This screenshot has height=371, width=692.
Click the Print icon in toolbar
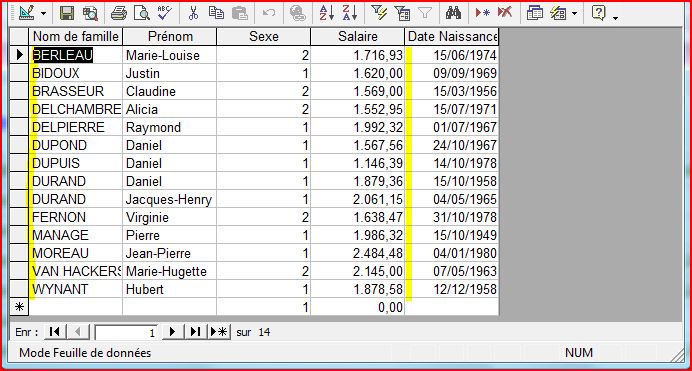point(118,13)
